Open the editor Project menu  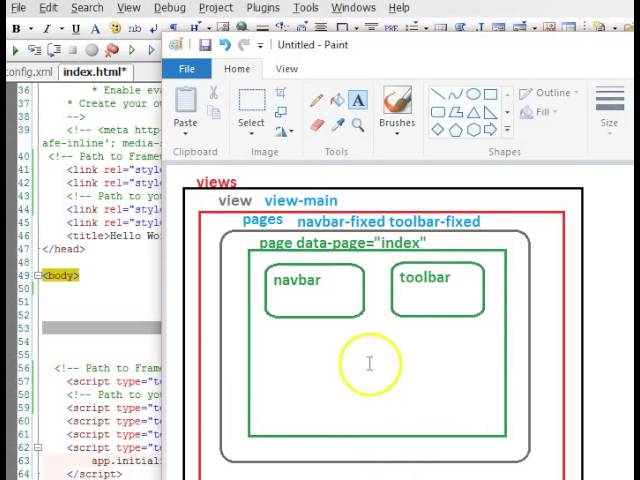tap(216, 8)
